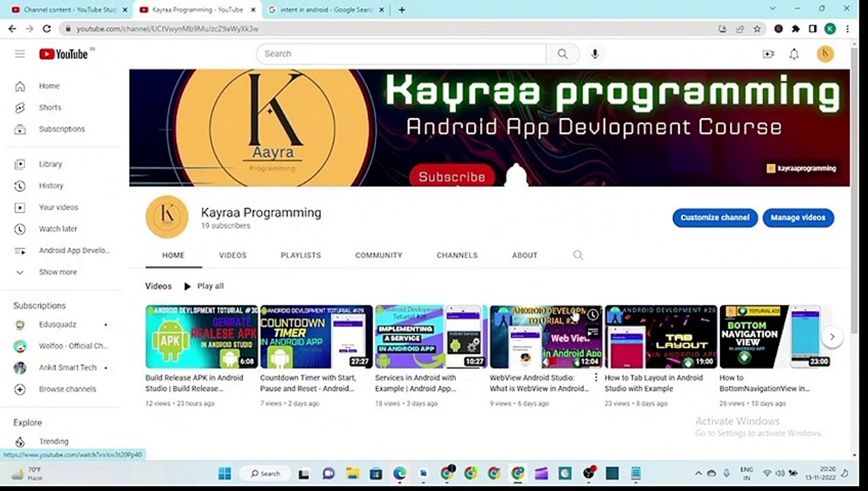Open Countdown Timer video thumbnail
This screenshot has width=868, height=491.
pyautogui.click(x=317, y=337)
